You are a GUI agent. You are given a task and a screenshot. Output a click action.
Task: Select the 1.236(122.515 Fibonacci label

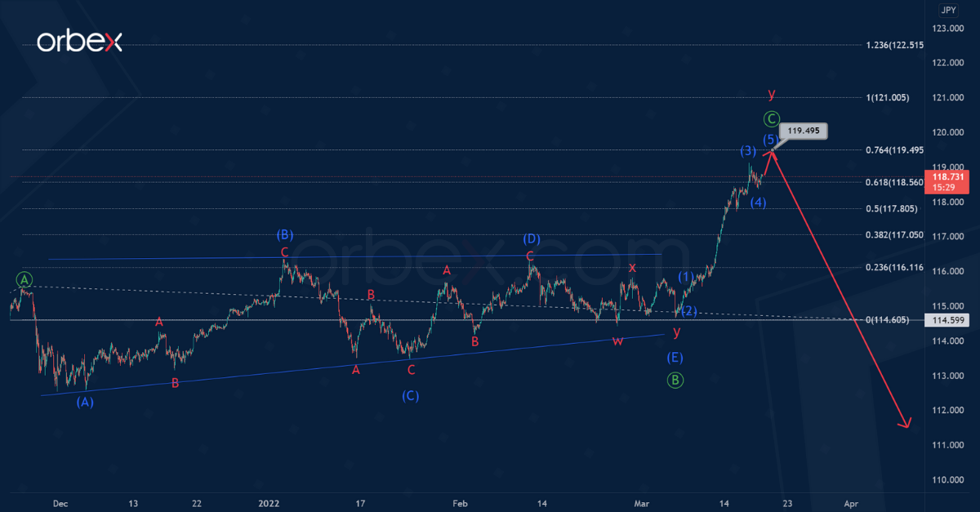[894, 45]
